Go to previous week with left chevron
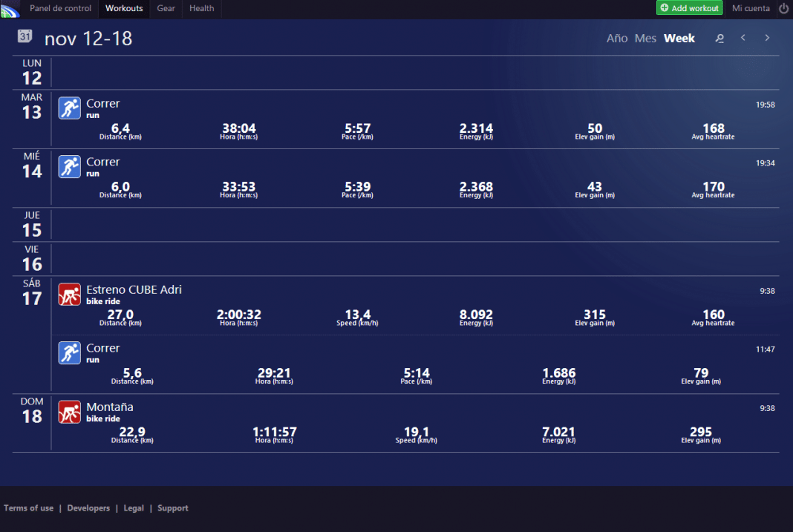793x532 pixels. [x=743, y=37]
